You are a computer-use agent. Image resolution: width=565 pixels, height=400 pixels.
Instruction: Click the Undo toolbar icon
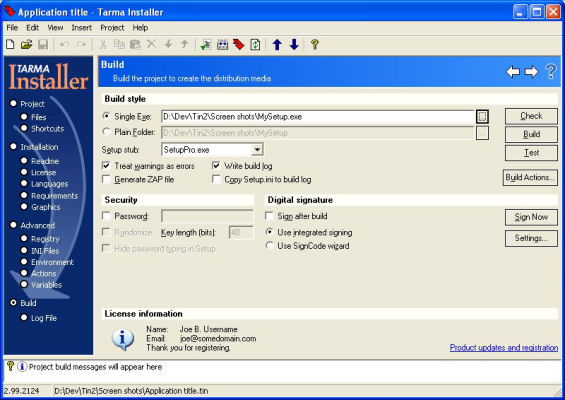click(64, 44)
